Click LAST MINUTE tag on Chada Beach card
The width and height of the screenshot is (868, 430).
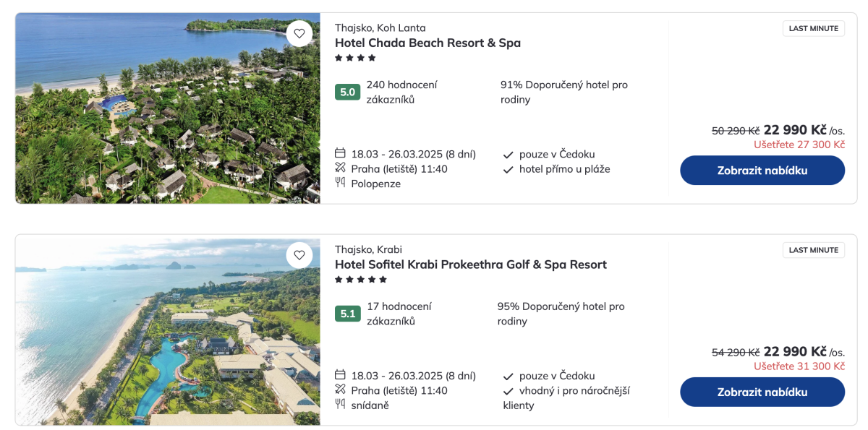813,28
